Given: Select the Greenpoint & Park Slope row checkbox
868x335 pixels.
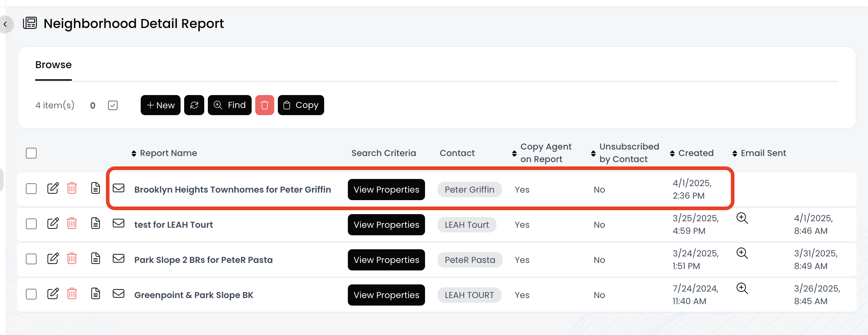Looking at the screenshot, I should click(x=31, y=294).
